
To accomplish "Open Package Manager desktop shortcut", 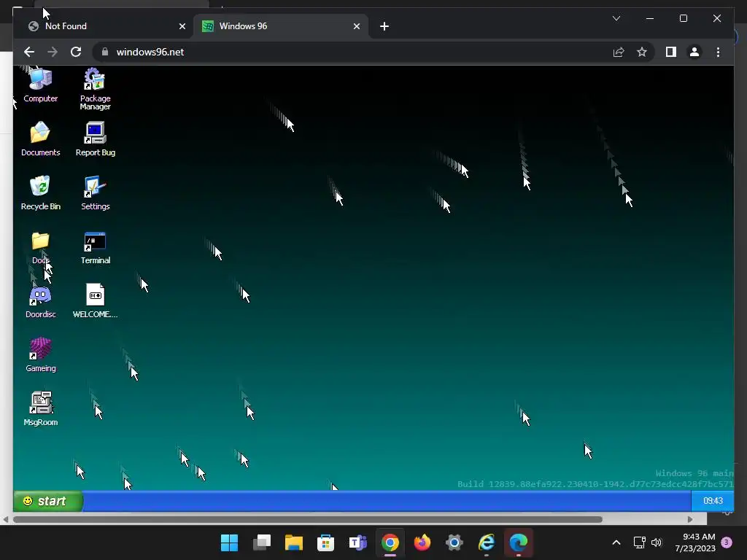I will [x=96, y=89].
